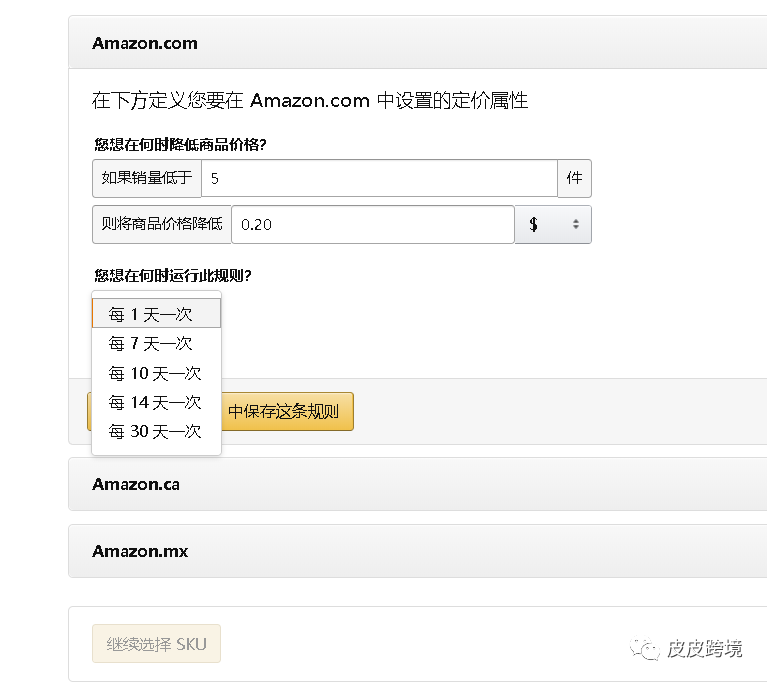Click the 件 unit label
767x682 pixels.
point(574,178)
